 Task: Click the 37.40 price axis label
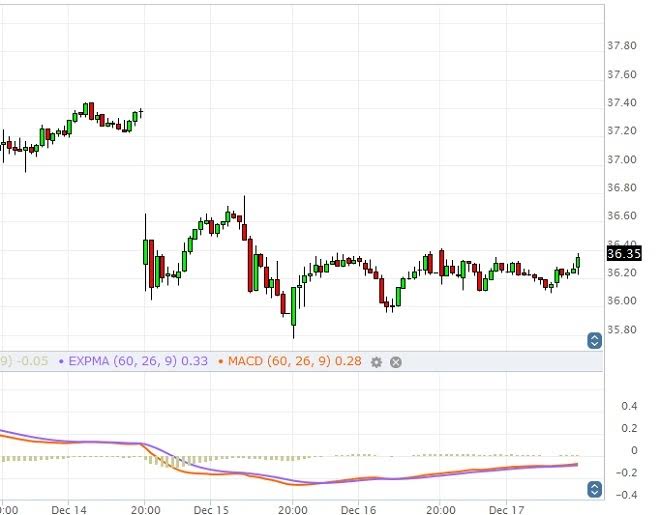(622, 103)
